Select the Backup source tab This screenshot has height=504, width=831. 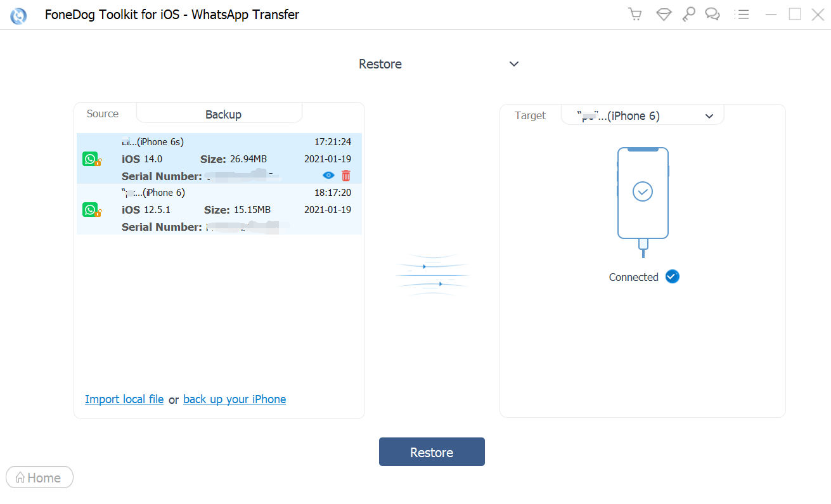click(219, 114)
